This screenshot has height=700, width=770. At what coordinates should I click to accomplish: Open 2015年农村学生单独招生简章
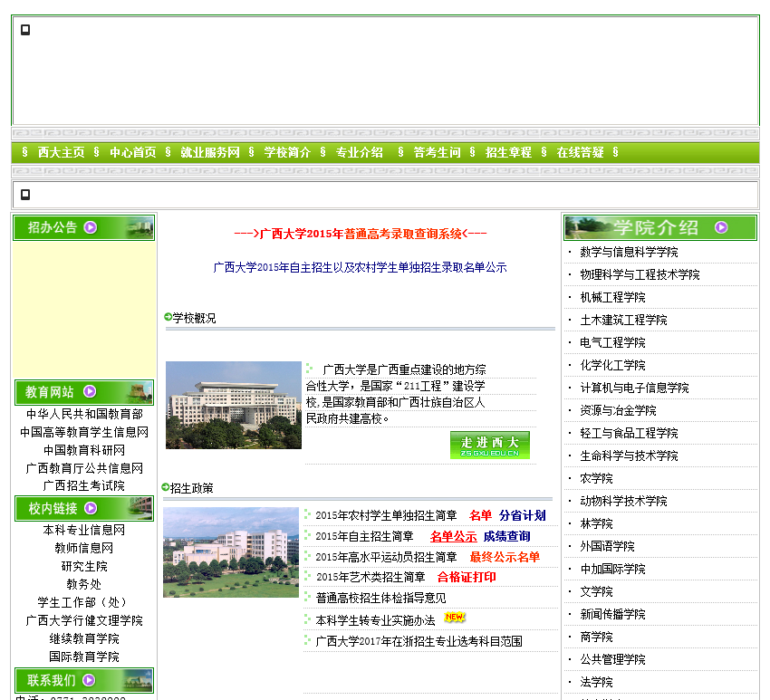386,515
